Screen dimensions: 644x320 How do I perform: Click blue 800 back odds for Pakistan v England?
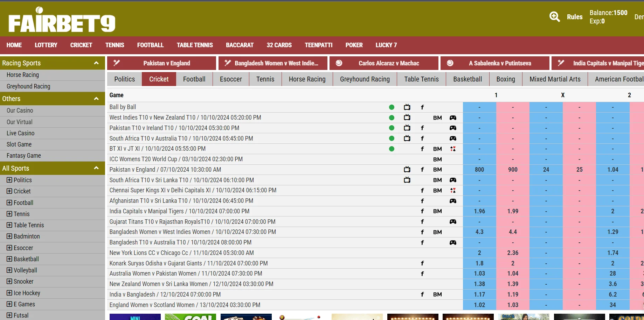[479, 170]
